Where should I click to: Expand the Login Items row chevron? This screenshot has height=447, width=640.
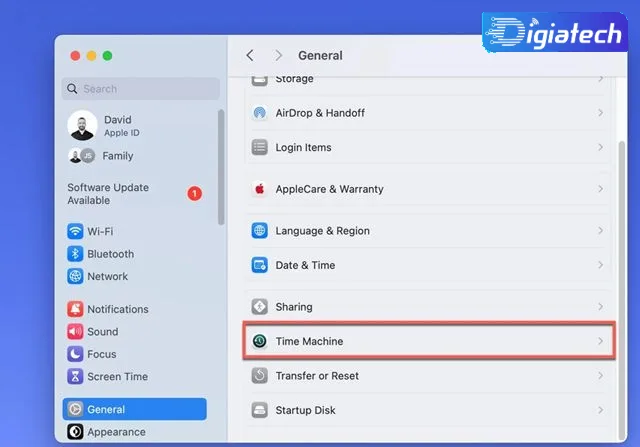click(600, 147)
